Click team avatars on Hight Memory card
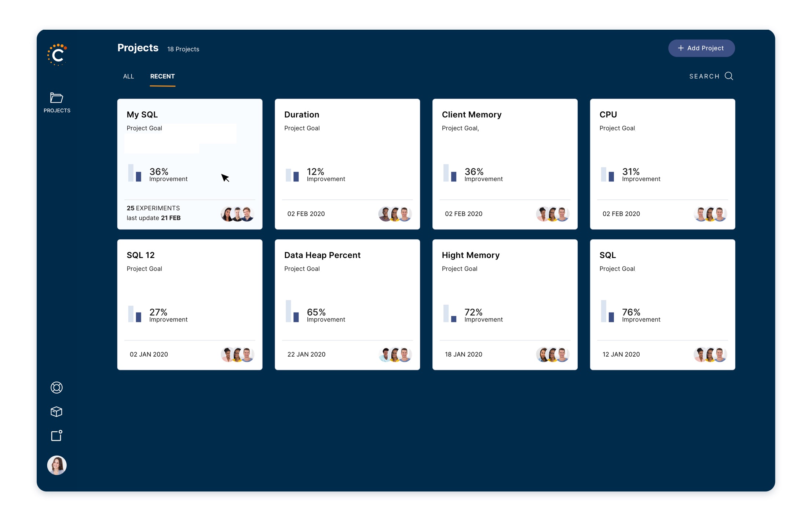The width and height of the screenshot is (812, 523). click(553, 354)
